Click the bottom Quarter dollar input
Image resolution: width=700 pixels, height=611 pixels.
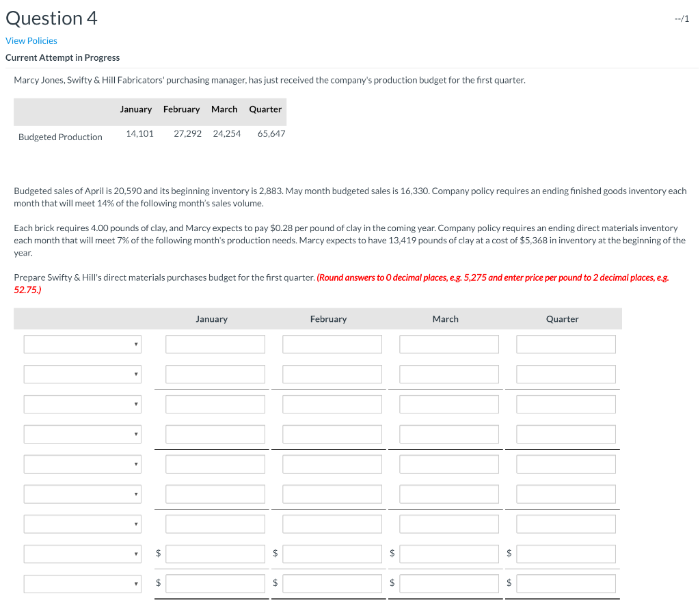(x=566, y=584)
